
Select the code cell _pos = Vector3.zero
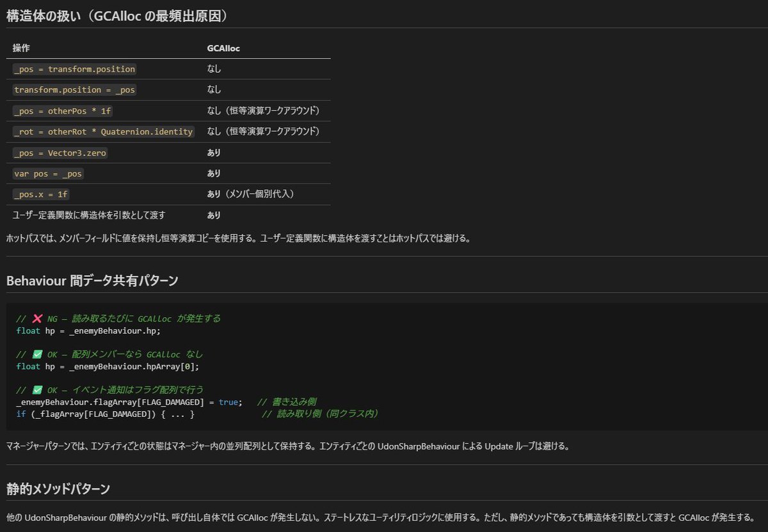(x=60, y=153)
